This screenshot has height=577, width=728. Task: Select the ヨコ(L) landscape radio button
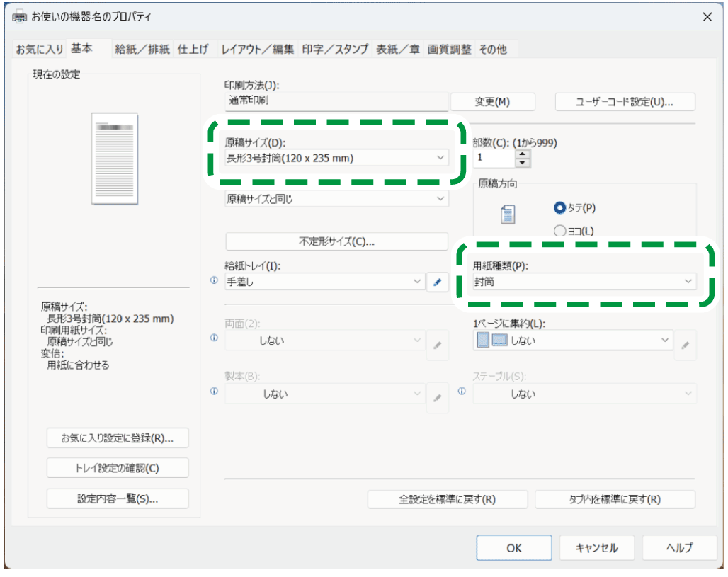(x=559, y=231)
